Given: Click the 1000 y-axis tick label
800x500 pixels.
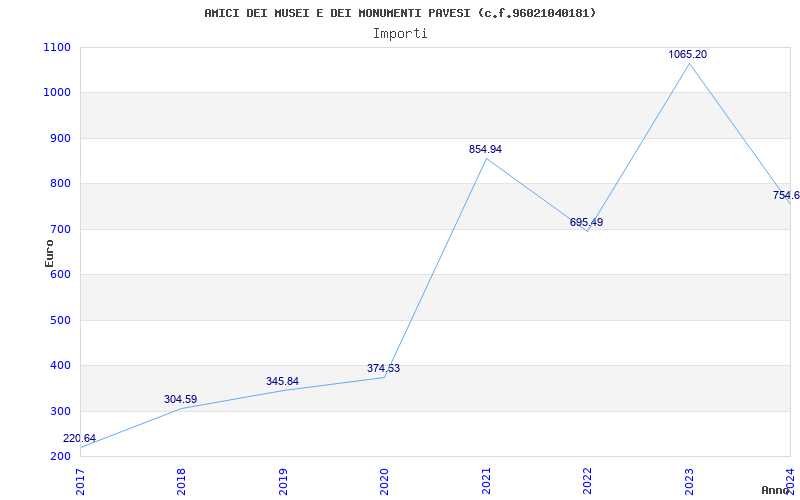Looking at the screenshot, I should coord(57,93).
